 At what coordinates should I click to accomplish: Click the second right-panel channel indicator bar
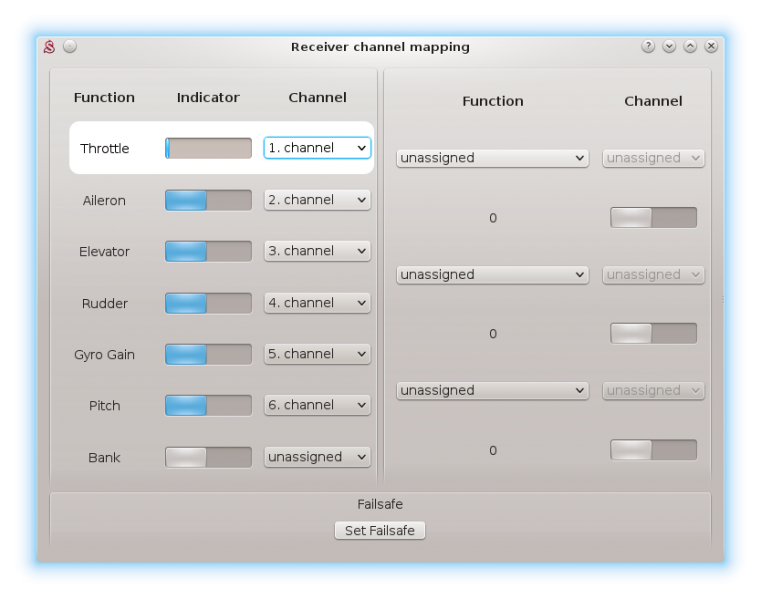tap(653, 333)
